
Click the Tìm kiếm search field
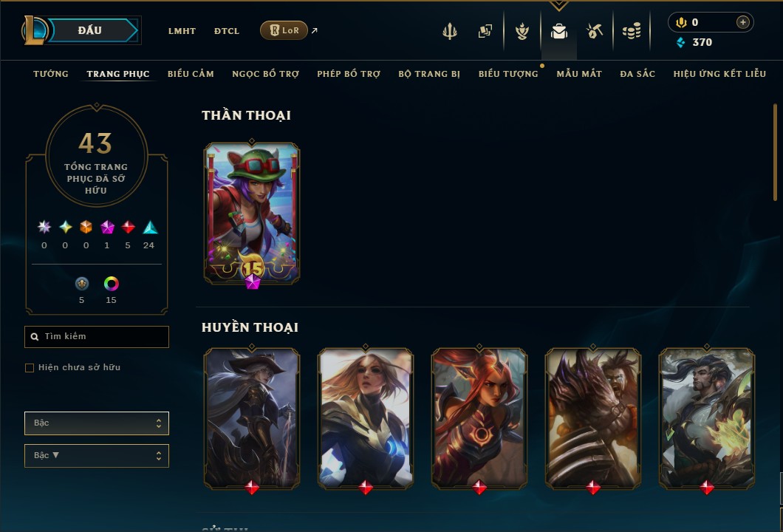coord(96,337)
